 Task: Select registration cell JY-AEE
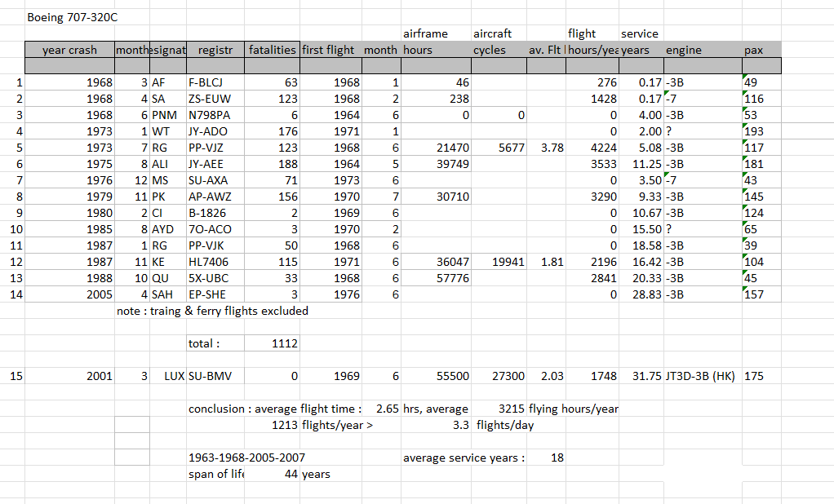pos(215,164)
